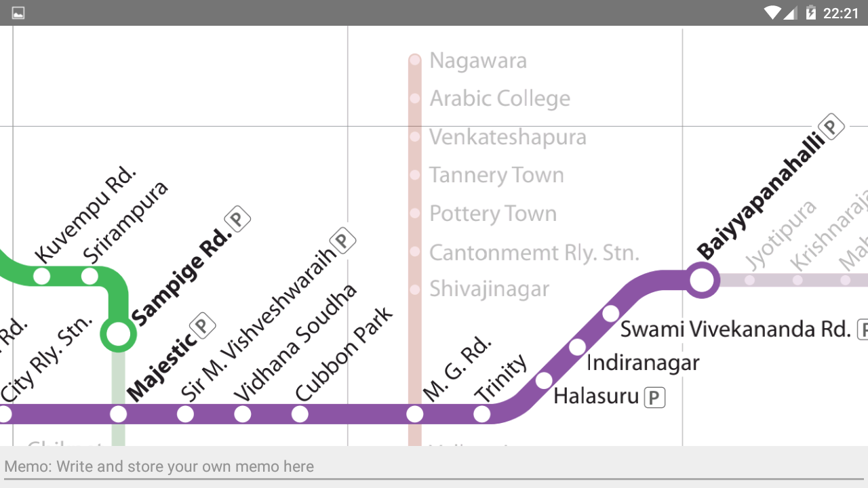
Task: Tap the parking icon beside Sampige Rd.
Action: [x=238, y=219]
